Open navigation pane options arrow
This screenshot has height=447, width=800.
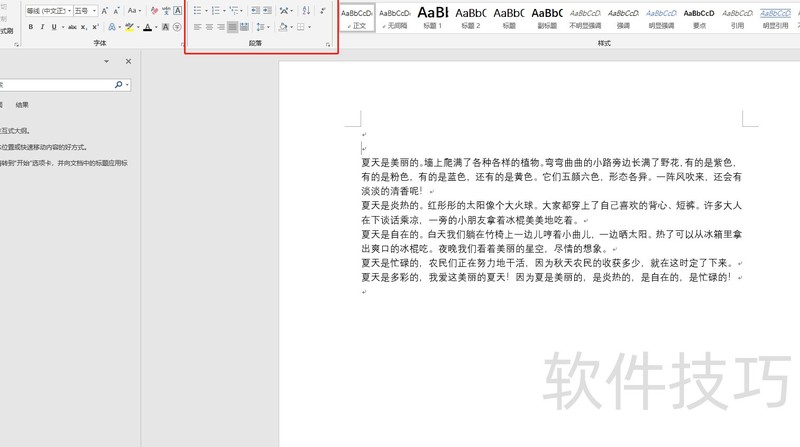click(107, 61)
